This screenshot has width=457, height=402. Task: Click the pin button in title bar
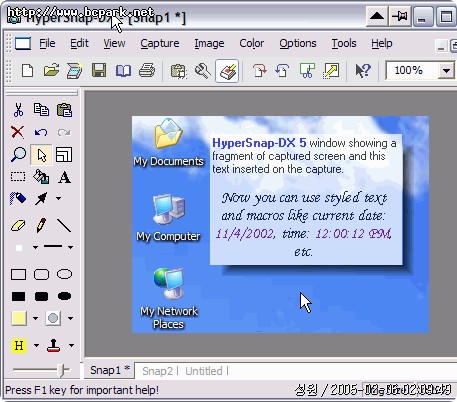tap(400, 16)
